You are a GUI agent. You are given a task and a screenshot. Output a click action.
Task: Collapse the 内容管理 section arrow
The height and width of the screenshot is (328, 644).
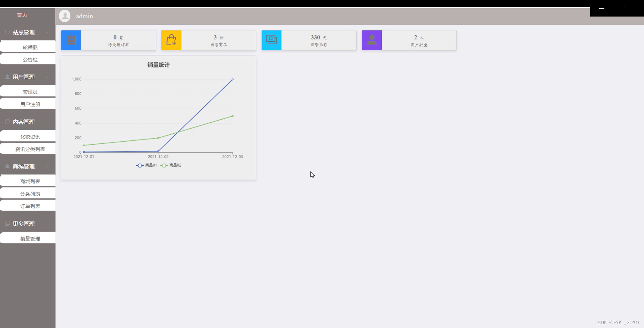coord(47,122)
